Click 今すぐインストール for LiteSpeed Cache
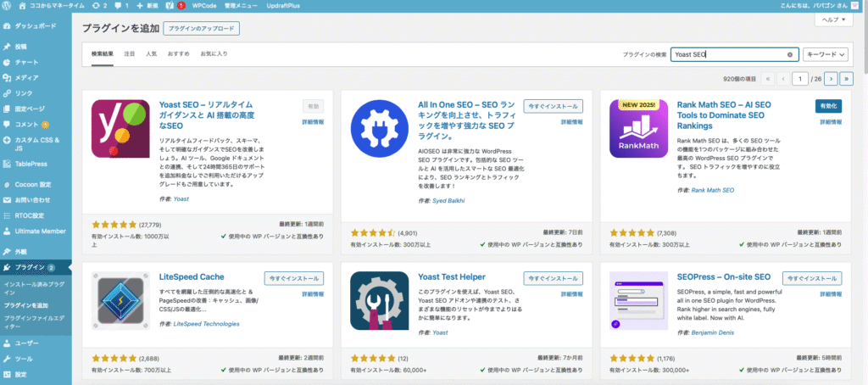 point(294,278)
